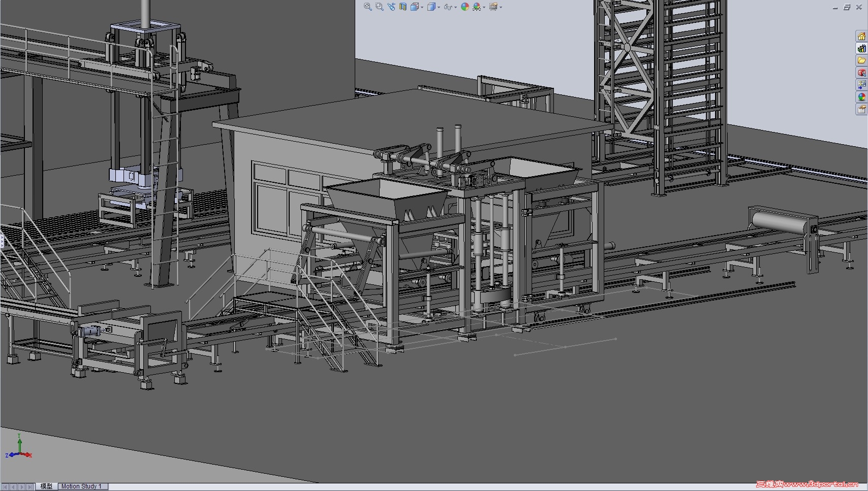Viewport: 868px width, 491px height.
Task: Open the View Settings dropdown arrow
Action: pyautogui.click(x=501, y=7)
